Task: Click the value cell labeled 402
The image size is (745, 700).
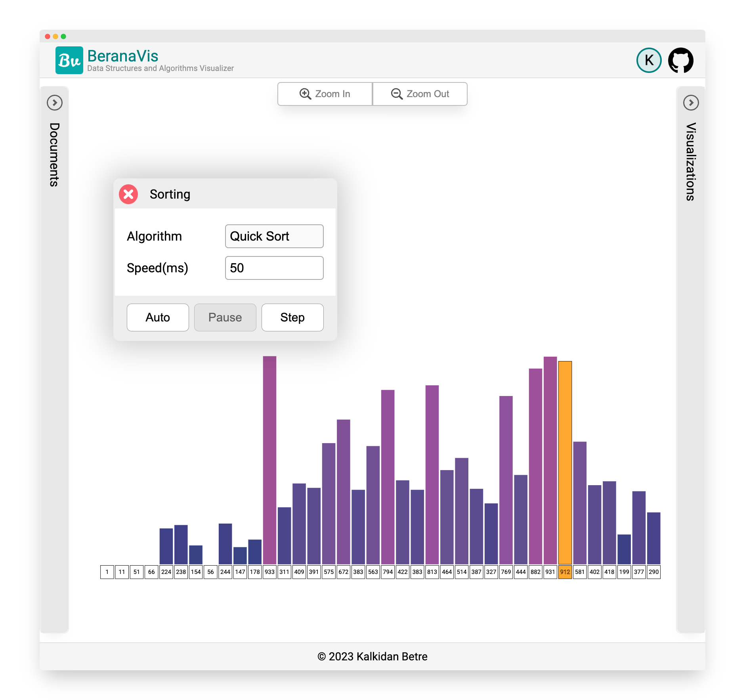Action: (x=594, y=572)
